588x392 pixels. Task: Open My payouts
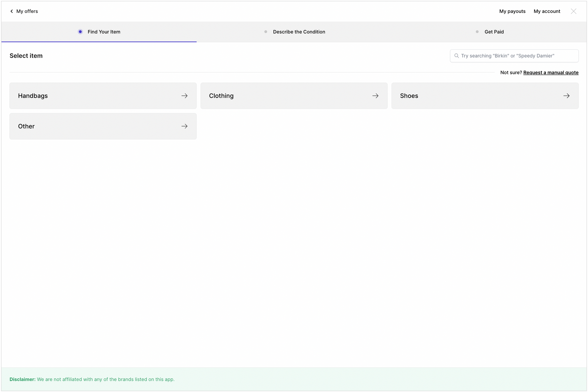(x=512, y=11)
